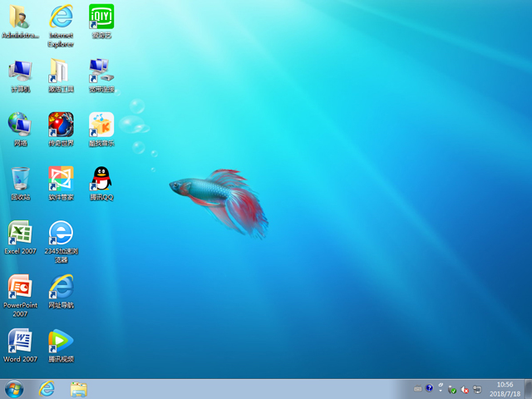Click the Excel 2007 shortcut
Viewport: 532px width, 399px height.
[20, 233]
